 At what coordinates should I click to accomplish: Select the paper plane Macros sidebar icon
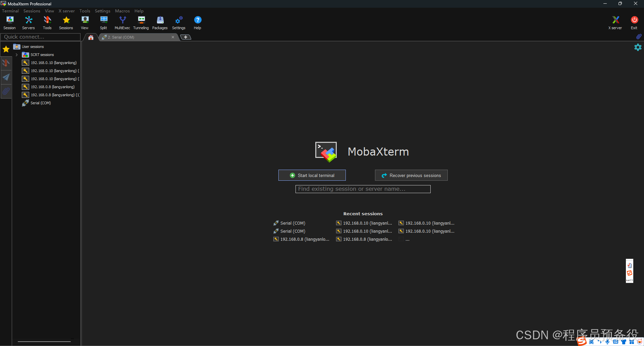(6, 77)
